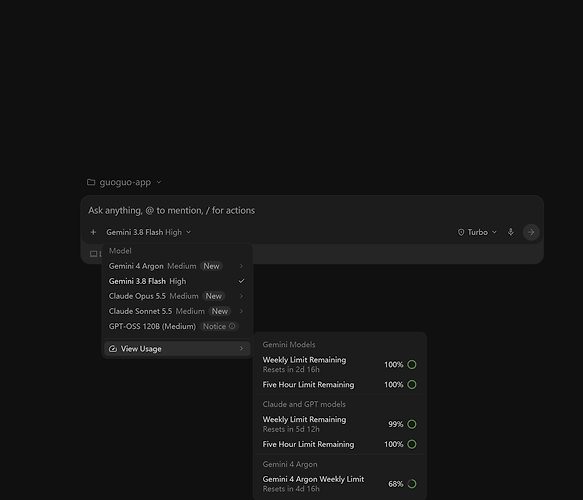583x500 pixels.
Task: Click the Turbo shield icon
Action: [461, 232]
